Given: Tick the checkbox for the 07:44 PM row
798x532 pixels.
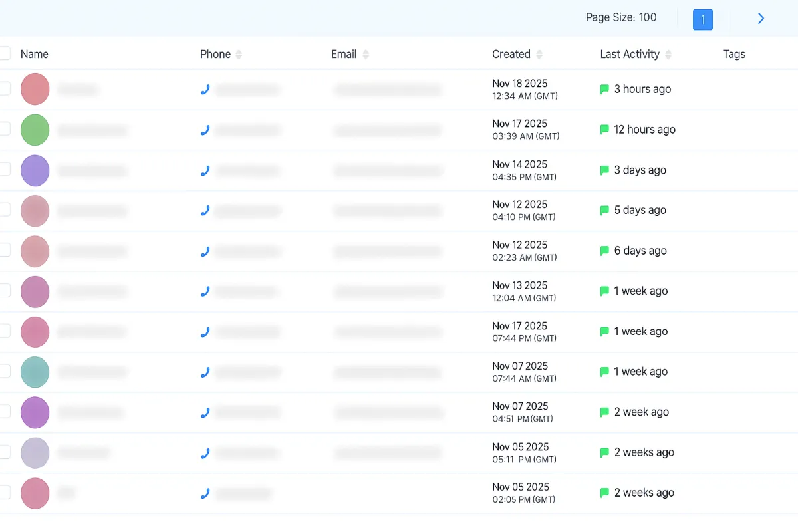Looking at the screenshot, I should (4, 331).
